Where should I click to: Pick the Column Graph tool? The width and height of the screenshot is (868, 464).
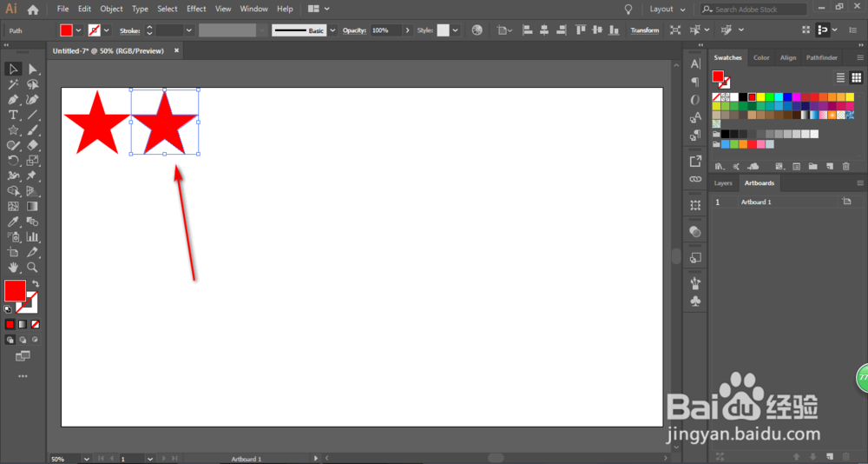pyautogui.click(x=33, y=236)
